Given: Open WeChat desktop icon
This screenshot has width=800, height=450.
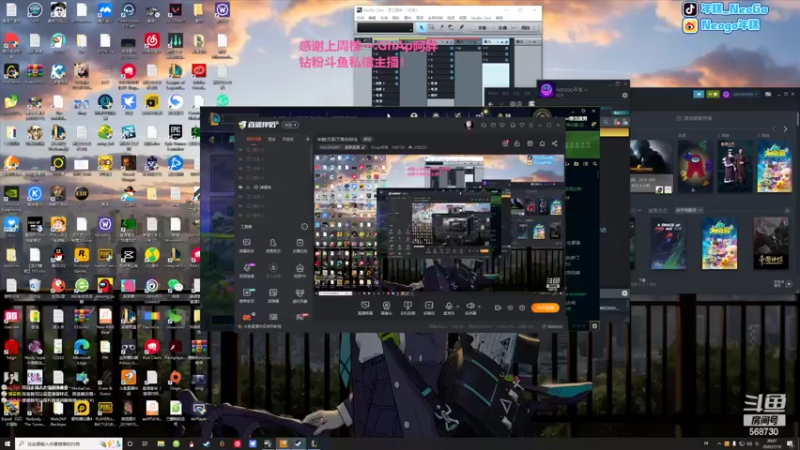Looking at the screenshot, I should [x=176, y=288].
